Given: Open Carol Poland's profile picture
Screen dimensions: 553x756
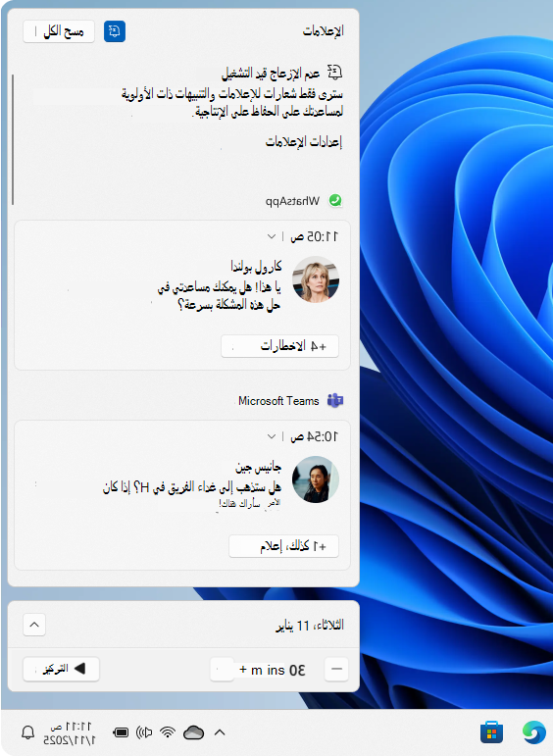Looking at the screenshot, I should point(316,279).
